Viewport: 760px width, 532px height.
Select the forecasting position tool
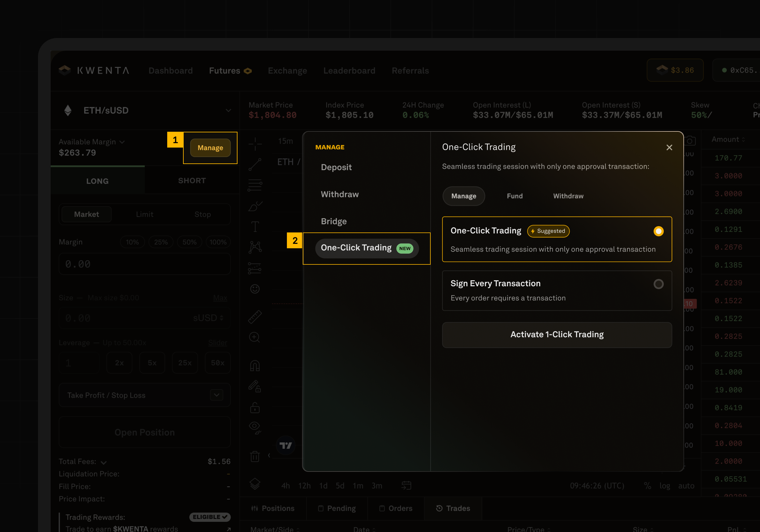coord(255,268)
